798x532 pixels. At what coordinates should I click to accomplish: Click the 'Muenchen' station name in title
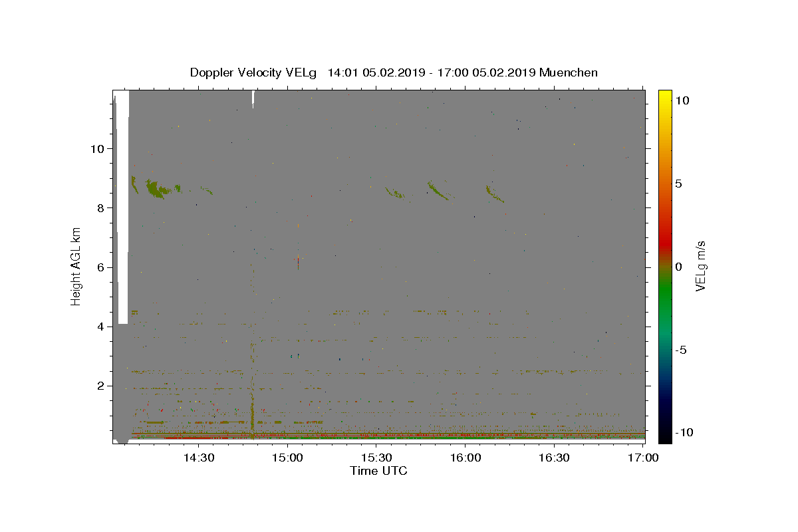click(x=569, y=72)
